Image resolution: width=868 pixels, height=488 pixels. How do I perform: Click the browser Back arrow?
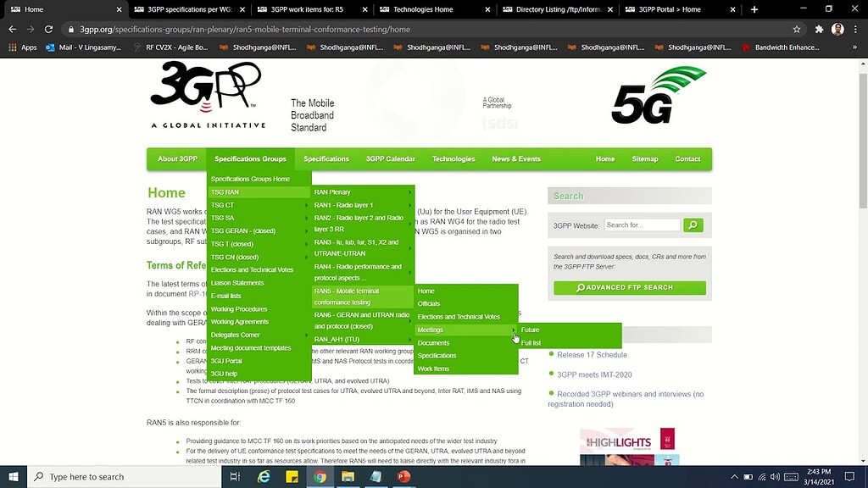pos(12,30)
